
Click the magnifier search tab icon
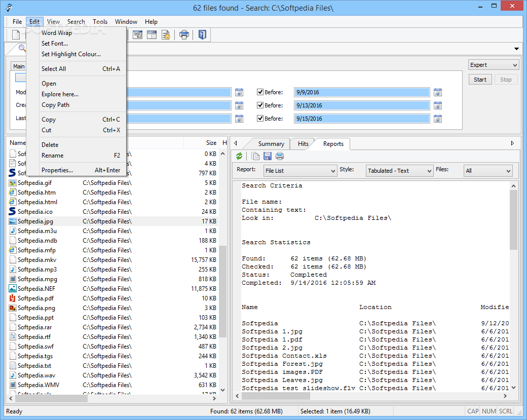22,49
